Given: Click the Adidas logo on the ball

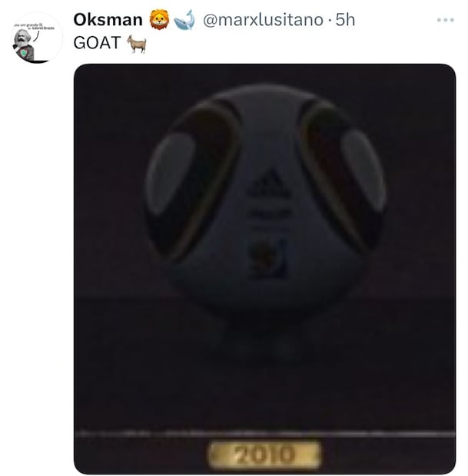Looking at the screenshot, I should 269,184.
